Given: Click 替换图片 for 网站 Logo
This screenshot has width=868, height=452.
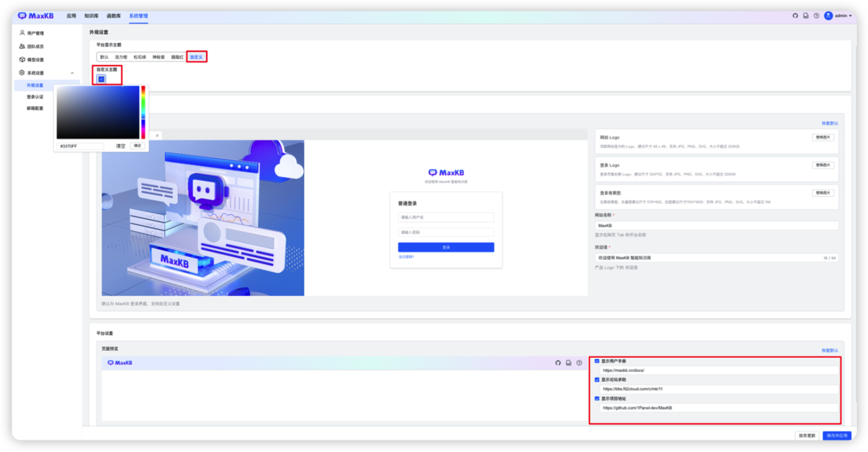Looking at the screenshot, I should (823, 137).
